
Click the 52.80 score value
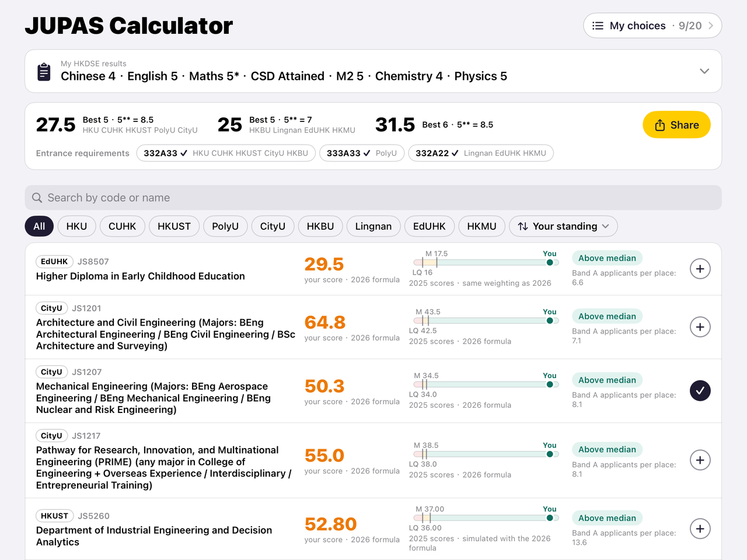click(x=330, y=524)
